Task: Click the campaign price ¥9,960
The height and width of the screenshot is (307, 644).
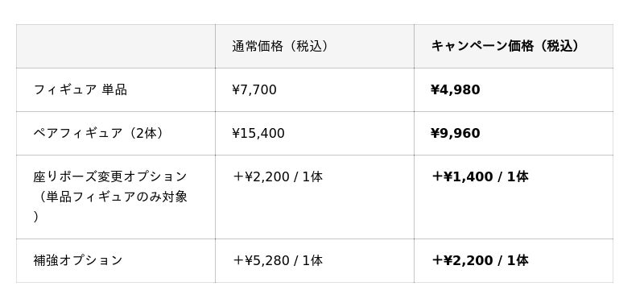Action: coord(456,133)
